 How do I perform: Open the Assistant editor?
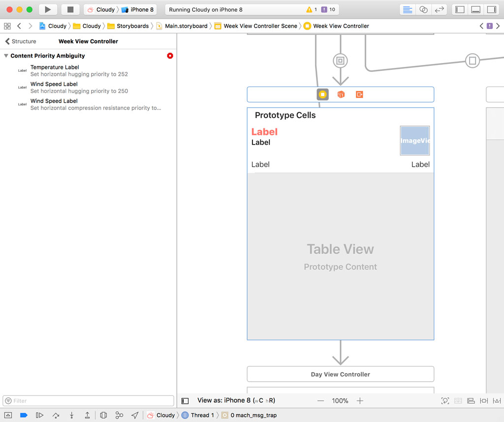[423, 9]
